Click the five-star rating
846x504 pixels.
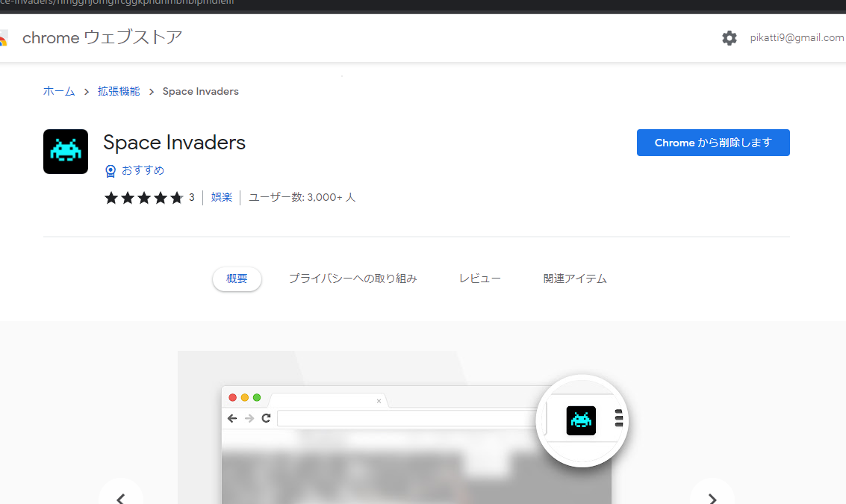click(144, 198)
